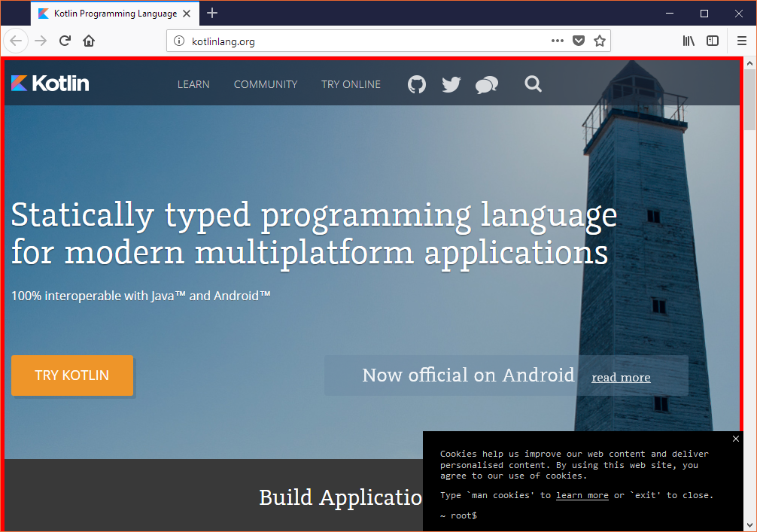
Task: Save page to Pocket
Action: (x=579, y=41)
